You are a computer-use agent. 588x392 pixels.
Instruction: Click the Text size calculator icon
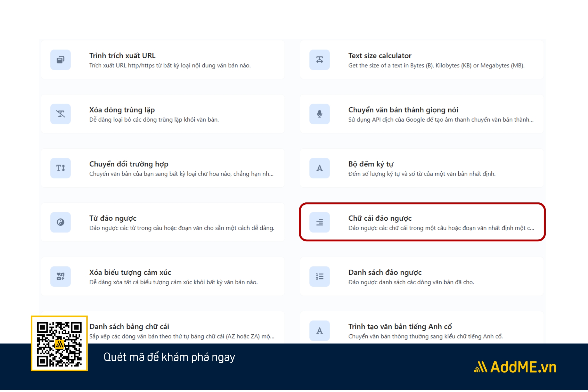click(319, 60)
